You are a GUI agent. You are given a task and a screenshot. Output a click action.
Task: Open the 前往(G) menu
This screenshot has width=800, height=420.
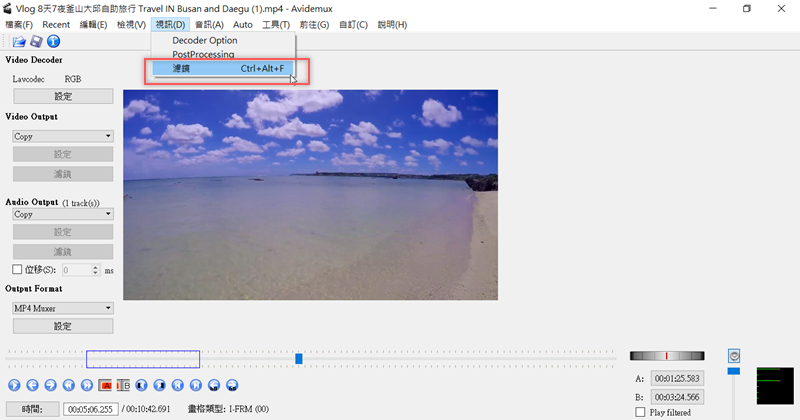click(x=314, y=24)
